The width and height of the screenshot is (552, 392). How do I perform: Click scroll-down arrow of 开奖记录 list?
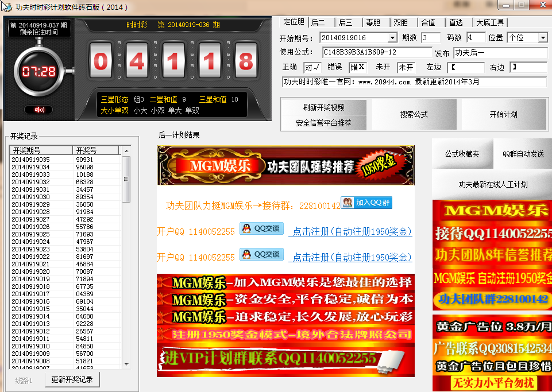pyautogui.click(x=126, y=364)
